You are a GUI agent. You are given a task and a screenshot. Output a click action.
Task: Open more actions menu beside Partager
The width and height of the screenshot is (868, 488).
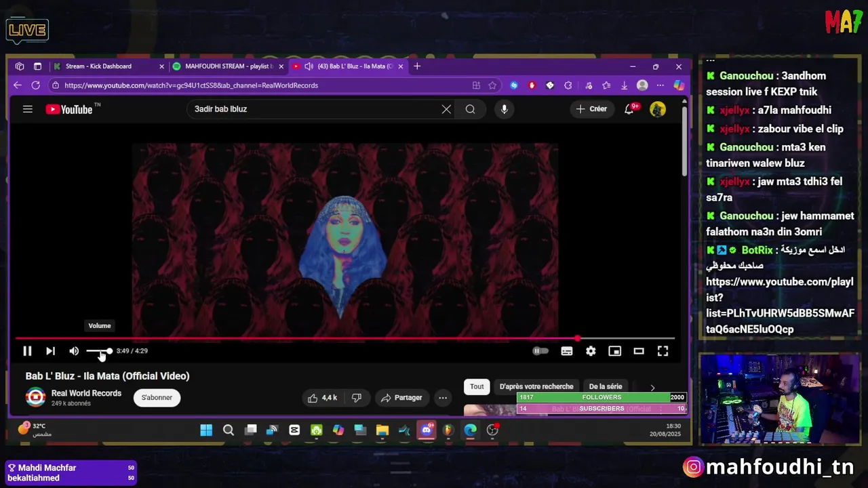pyautogui.click(x=442, y=398)
